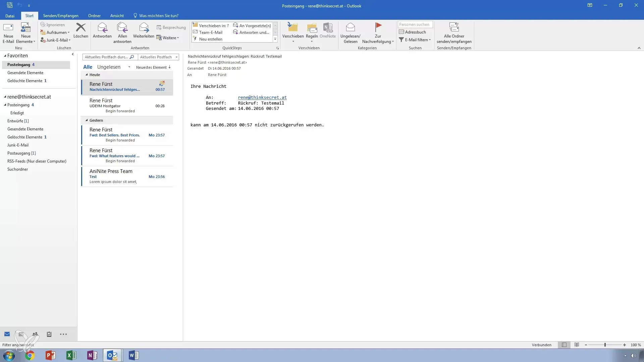Open the Tasks view icon

point(49,334)
